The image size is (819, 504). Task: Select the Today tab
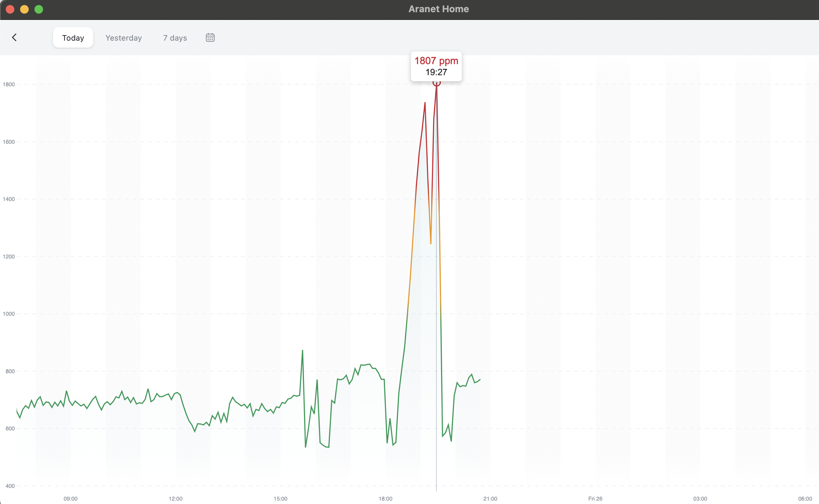[x=73, y=38]
